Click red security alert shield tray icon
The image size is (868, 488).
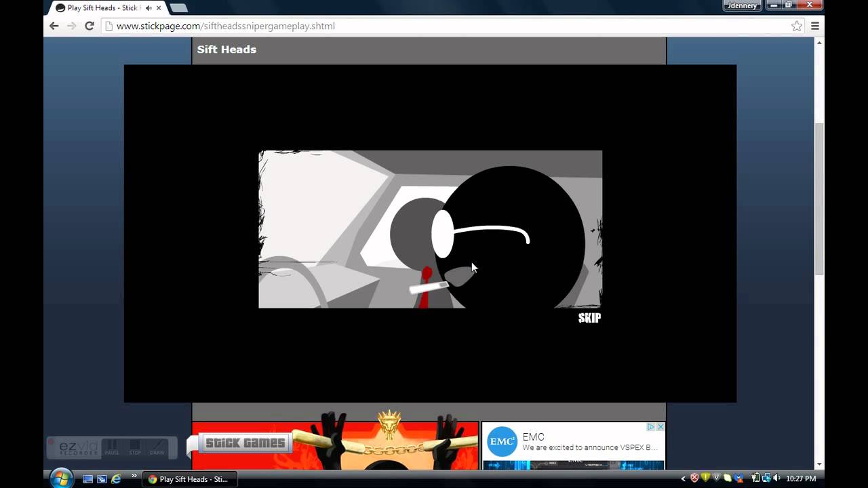(x=694, y=479)
